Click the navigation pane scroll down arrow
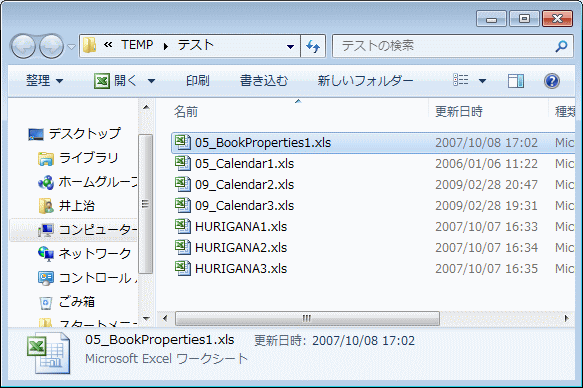The width and height of the screenshot is (583, 388). pos(146,319)
